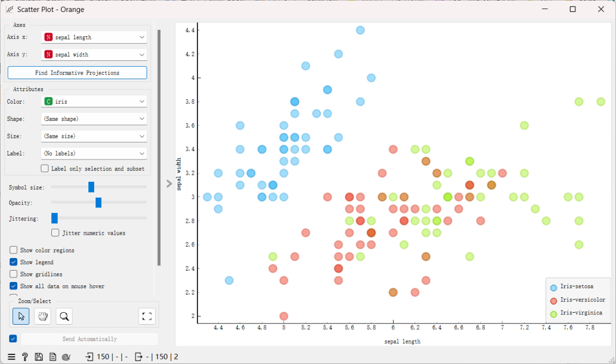Enable Show color regions
The height and width of the screenshot is (364, 616).
point(13,250)
